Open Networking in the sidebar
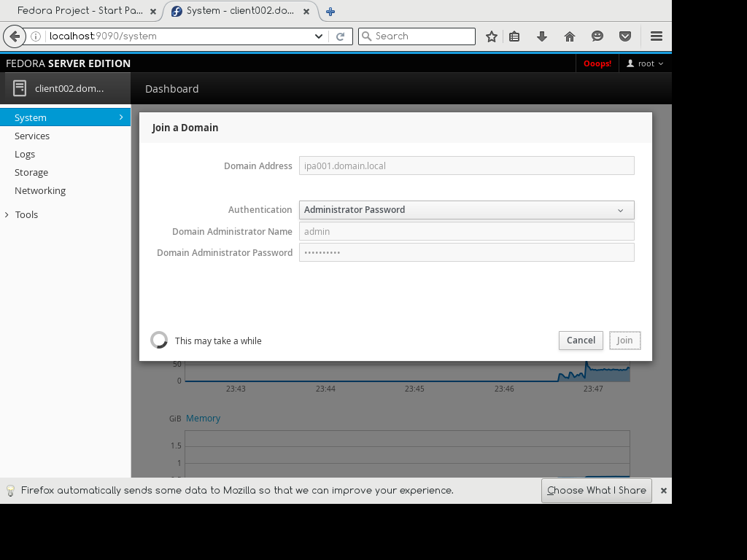 [40, 190]
